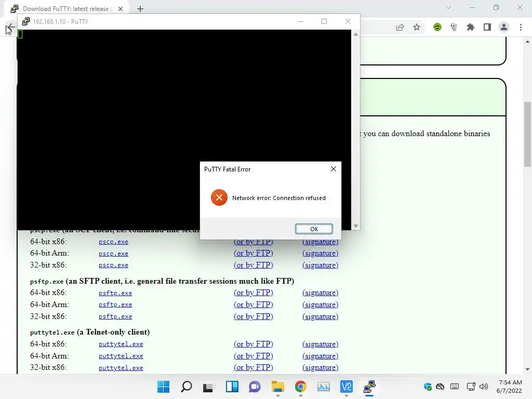Open a new Chrome tab
This screenshot has width=532, height=399.
(x=140, y=9)
